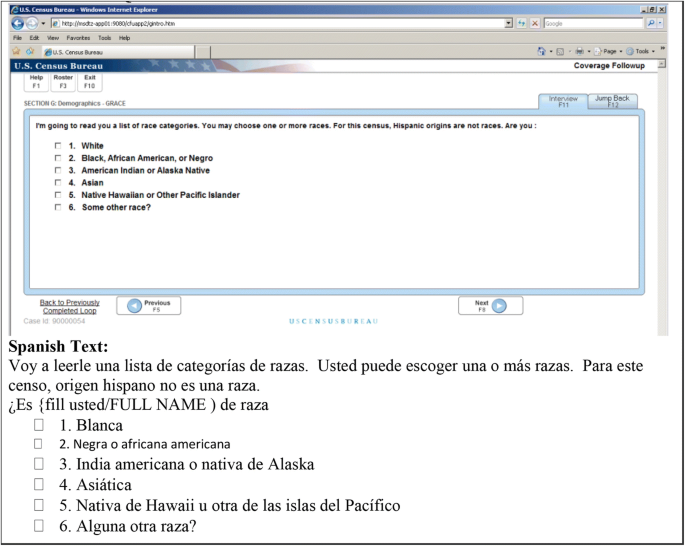Click the Stop loading X icon
The width and height of the screenshot is (685, 546).
pyautogui.click(x=535, y=23)
